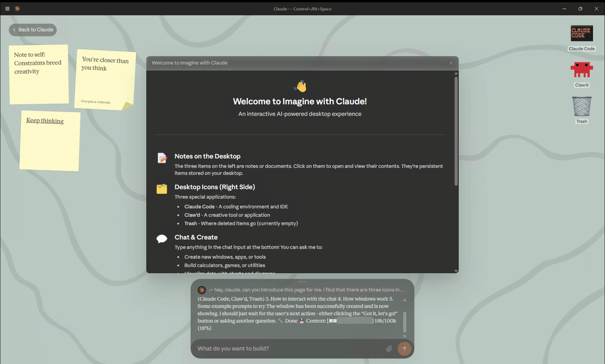Click the 'Welcome to Imagine with Claude!' heading
Image resolution: width=605 pixels, height=364 pixels.
300,101
